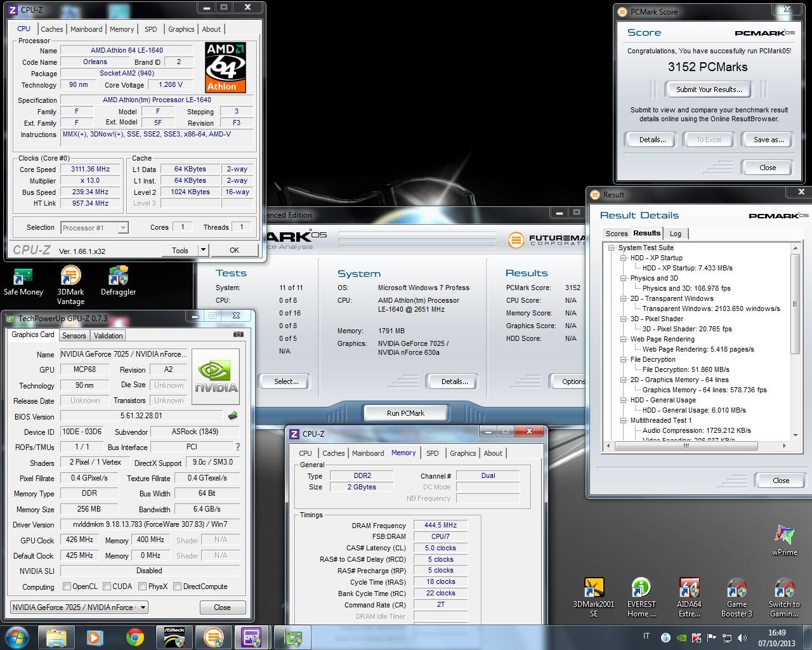Collapse the HDD - XP Startup node
Screen dimensions: 812x650
click(624, 258)
